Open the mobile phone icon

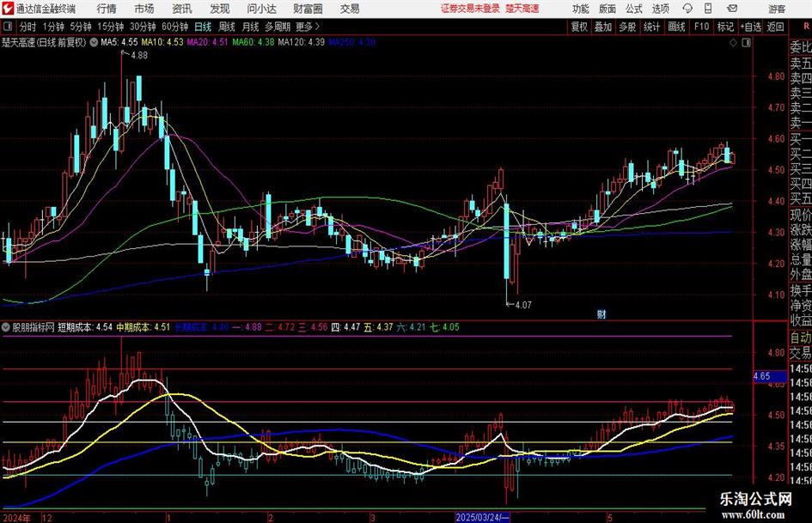[x=708, y=9]
